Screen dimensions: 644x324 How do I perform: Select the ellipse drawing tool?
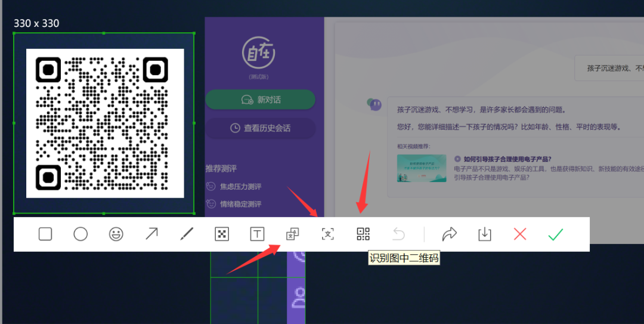click(x=80, y=234)
